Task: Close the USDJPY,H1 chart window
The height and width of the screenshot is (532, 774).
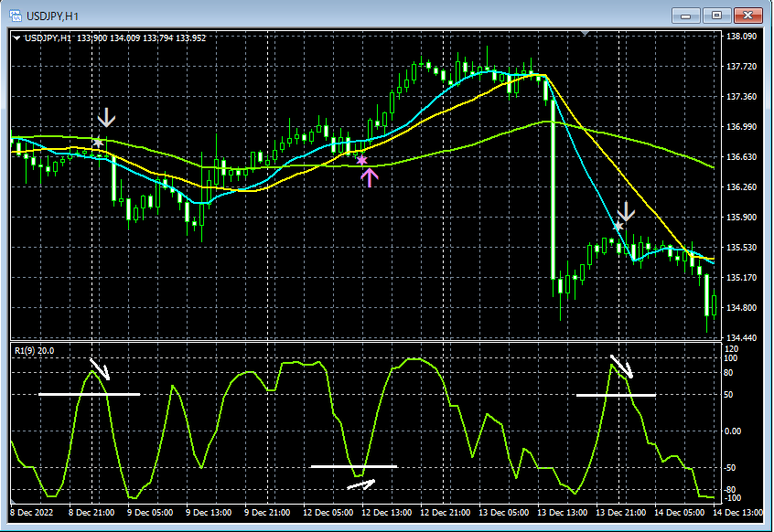Action: coord(748,16)
